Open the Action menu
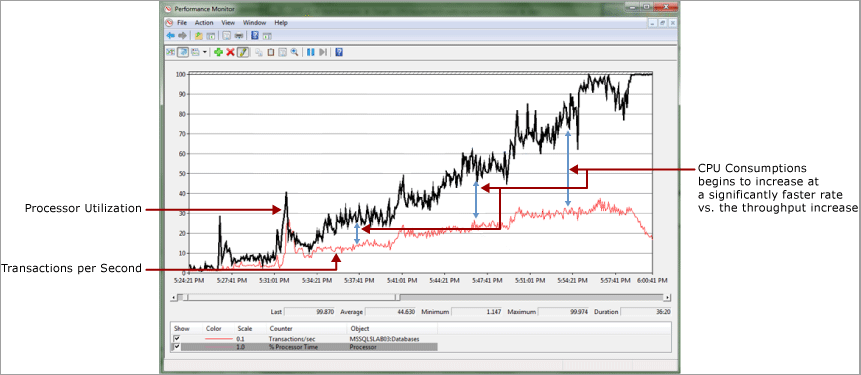 pos(204,23)
